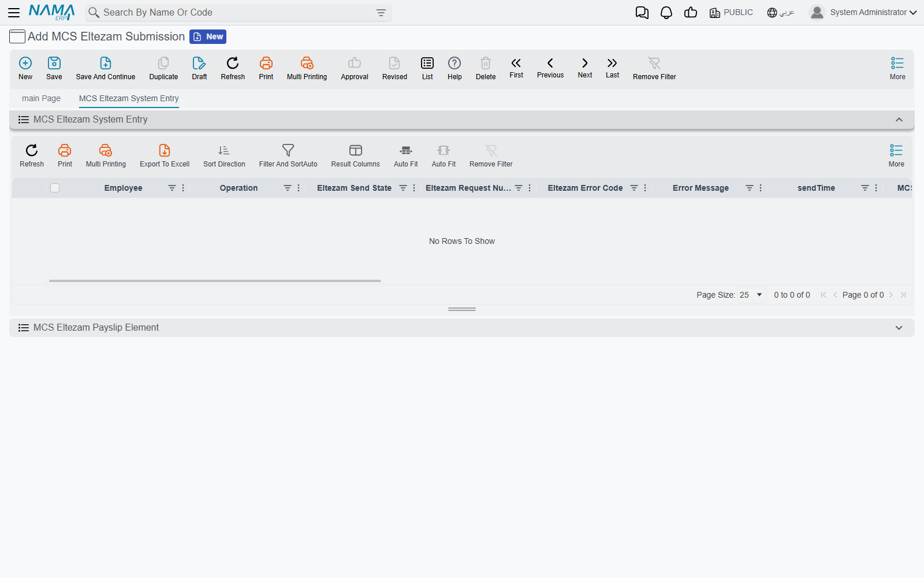Click the Approval thumbs-up icon
The image size is (924, 578).
355,63
